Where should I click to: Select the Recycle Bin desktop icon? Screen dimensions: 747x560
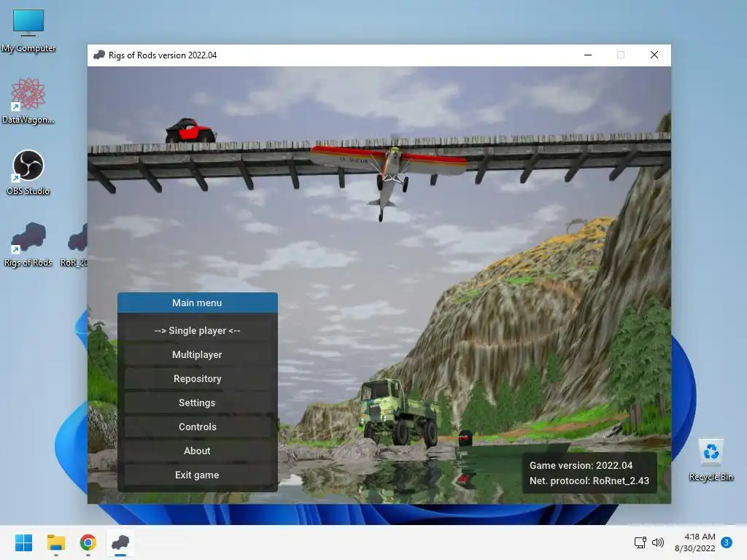pyautogui.click(x=711, y=459)
